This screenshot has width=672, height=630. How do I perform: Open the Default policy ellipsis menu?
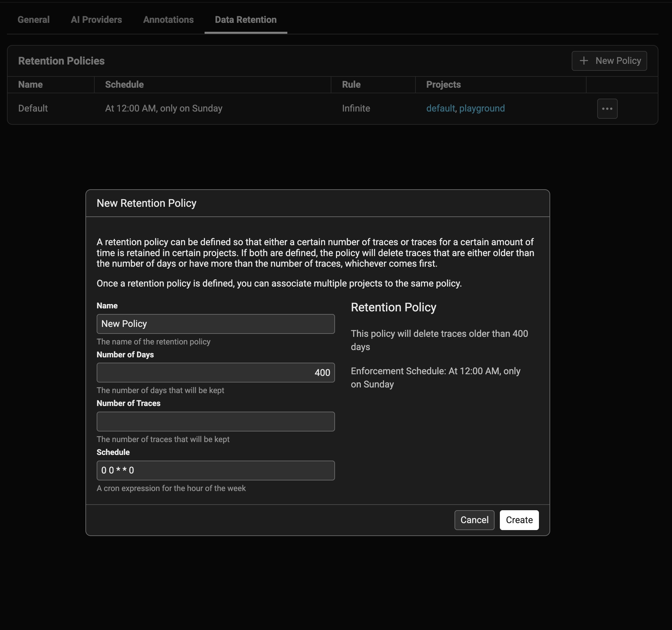coord(607,109)
